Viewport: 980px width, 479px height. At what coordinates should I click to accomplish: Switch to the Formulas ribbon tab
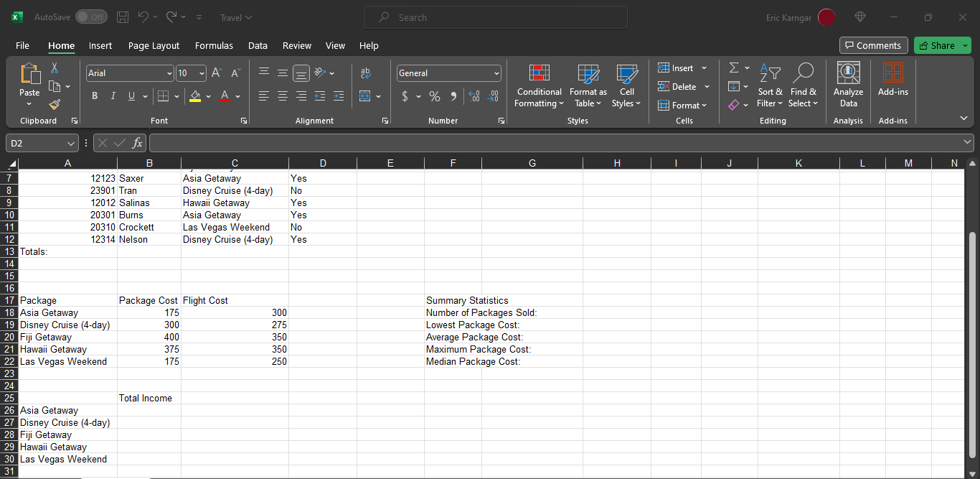[214, 45]
